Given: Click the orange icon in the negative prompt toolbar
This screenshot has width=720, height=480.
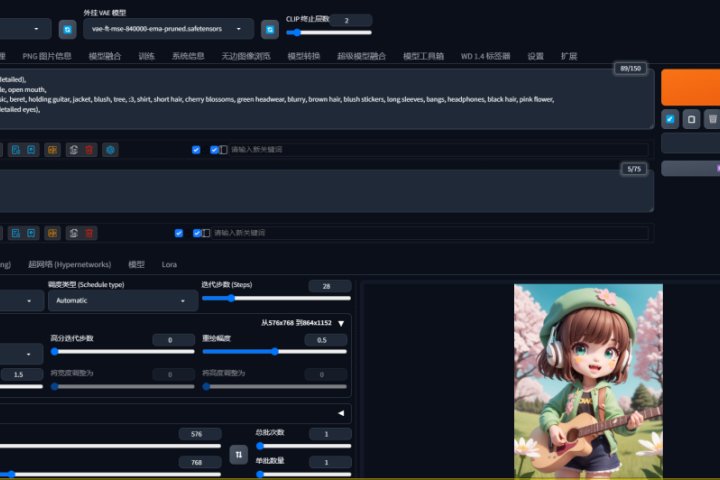Looking at the screenshot, I should point(52,233).
